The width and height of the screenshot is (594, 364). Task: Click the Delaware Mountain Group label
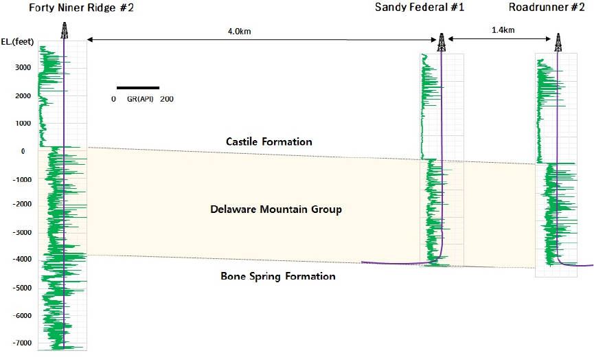(275, 209)
